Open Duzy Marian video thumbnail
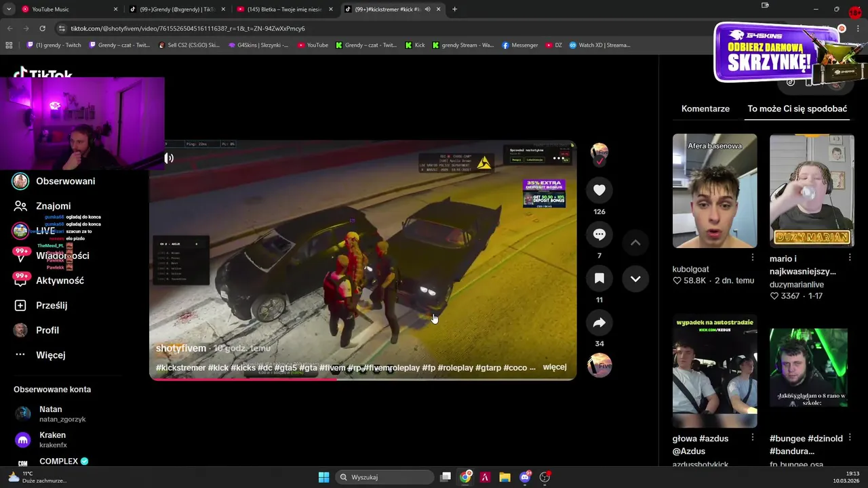 812,191
